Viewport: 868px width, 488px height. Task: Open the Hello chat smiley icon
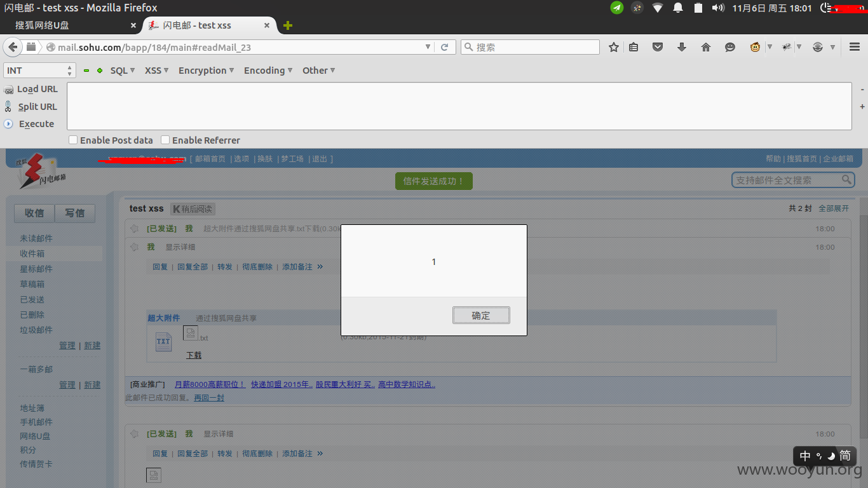click(x=730, y=47)
